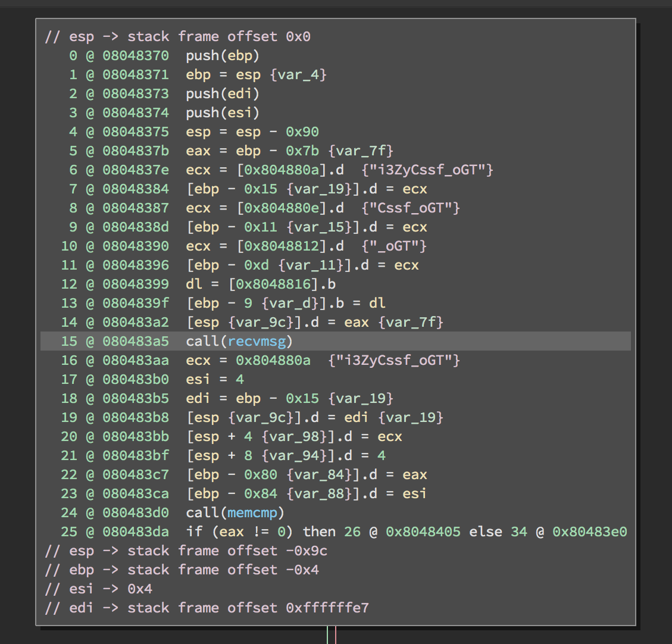The height and width of the screenshot is (644, 672).
Task: Follow the red false-branch edge below the block
Action: (336, 636)
